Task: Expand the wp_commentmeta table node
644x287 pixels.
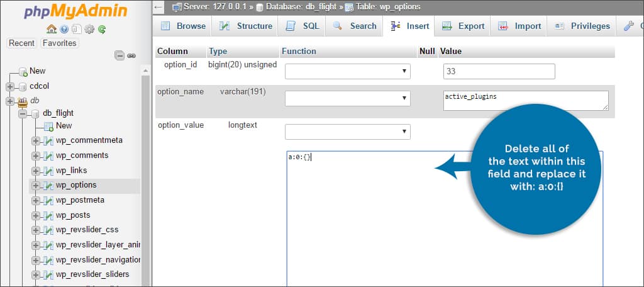Action: pos(36,141)
